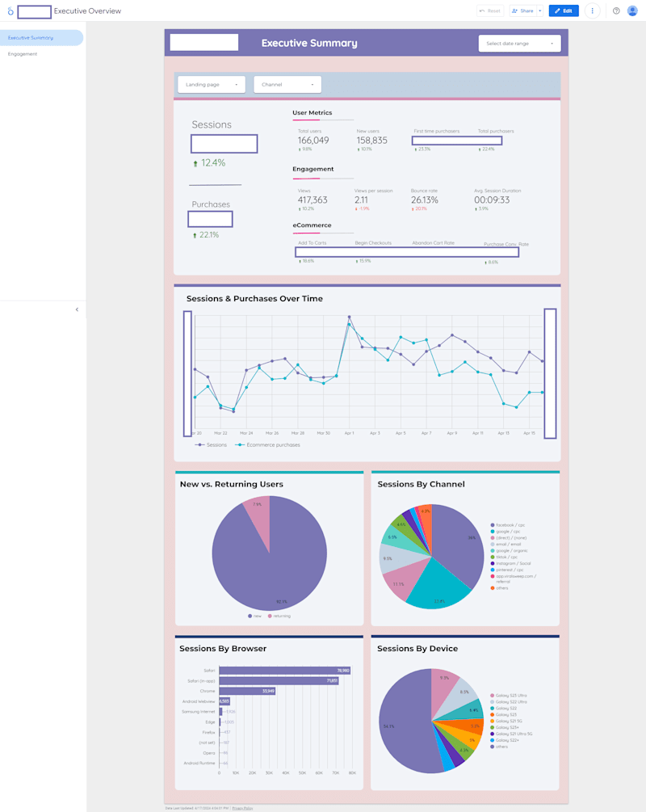Select the Executive Summary page in sidebar

[41, 38]
